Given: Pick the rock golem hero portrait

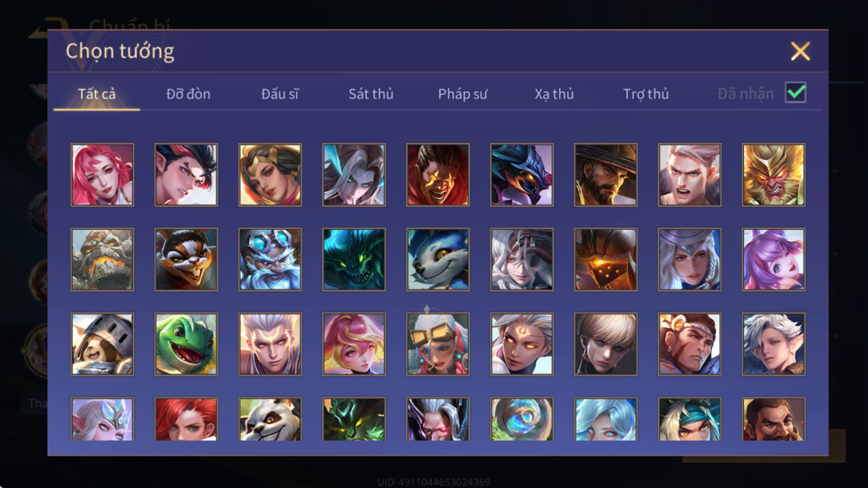Looking at the screenshot, I should [102, 259].
